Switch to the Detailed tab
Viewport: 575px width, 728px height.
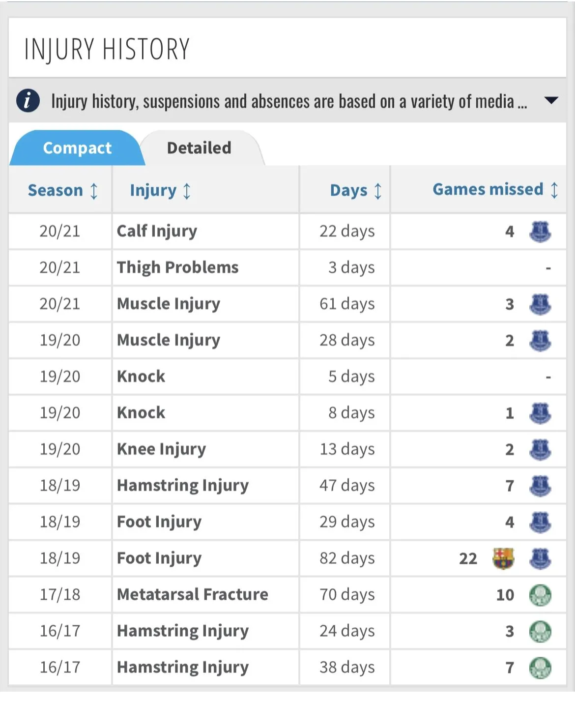tap(199, 147)
